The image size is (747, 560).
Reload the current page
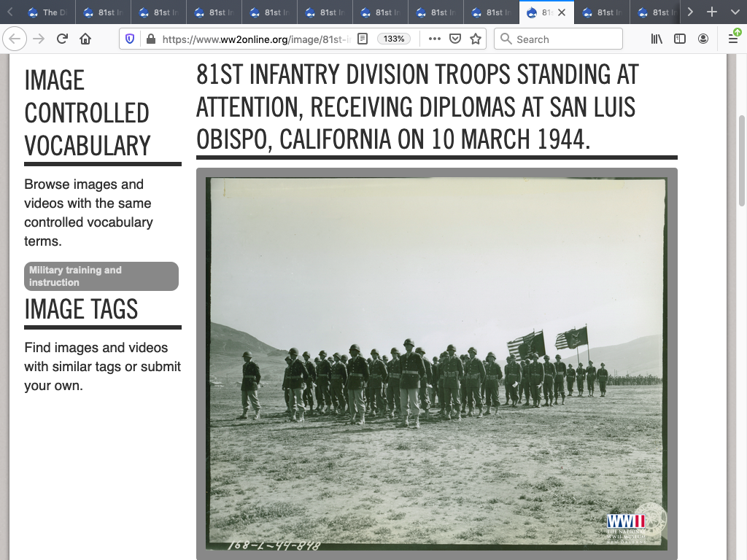pyautogui.click(x=62, y=39)
